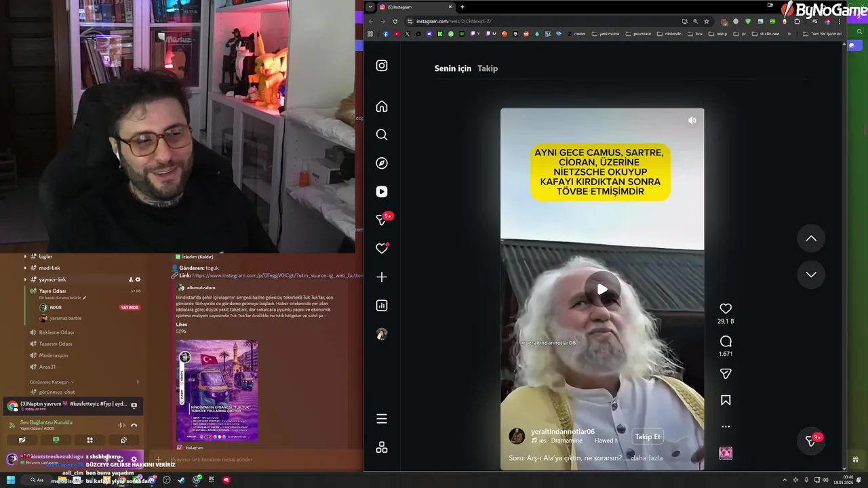The image size is (868, 488).
Task: Switch to the 'Takip' tab
Action: 488,68
